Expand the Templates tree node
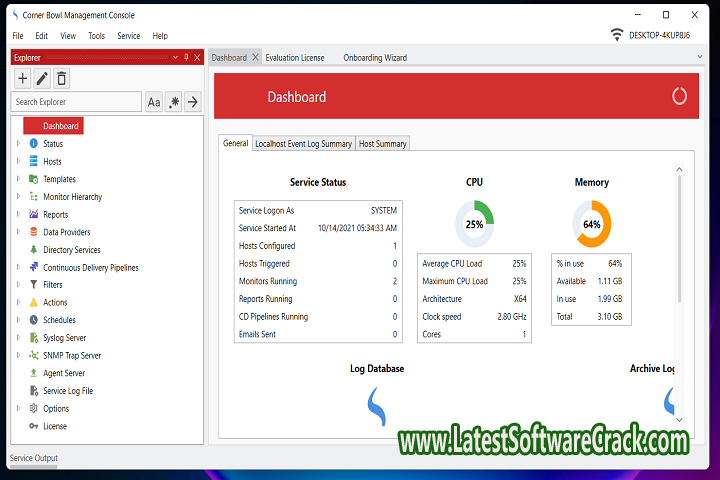This screenshot has width=720, height=480. tap(17, 180)
